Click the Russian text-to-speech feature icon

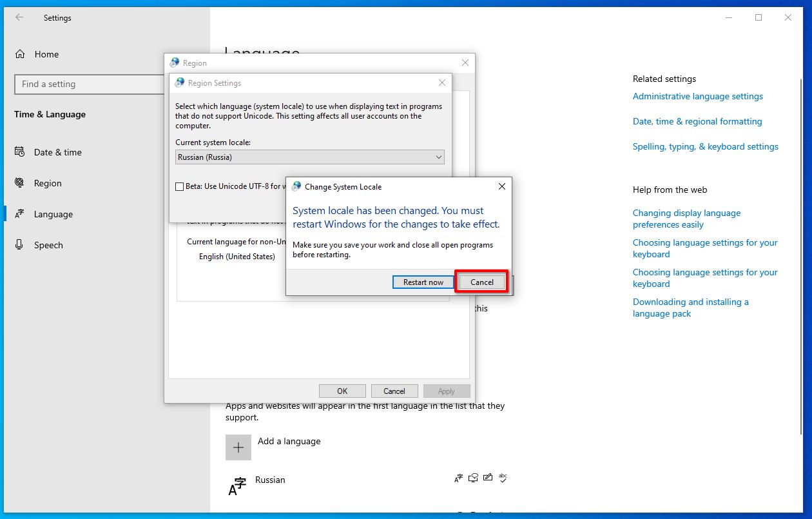point(474,478)
